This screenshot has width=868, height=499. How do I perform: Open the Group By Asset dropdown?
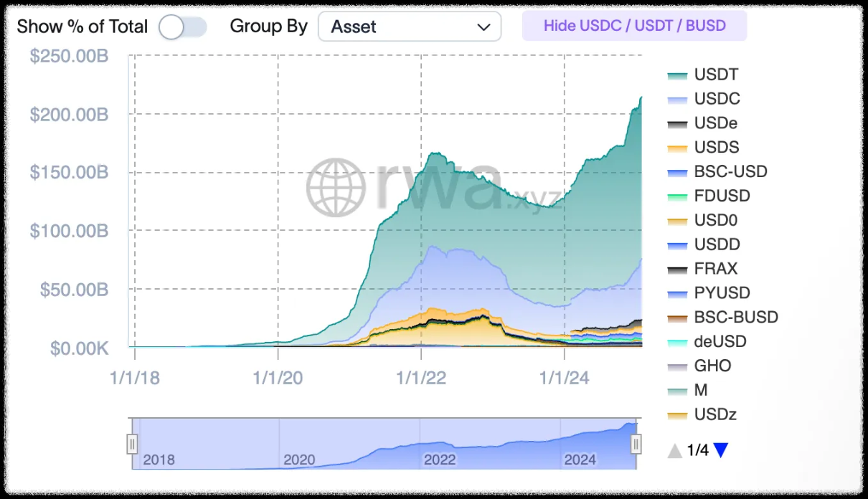click(x=409, y=27)
